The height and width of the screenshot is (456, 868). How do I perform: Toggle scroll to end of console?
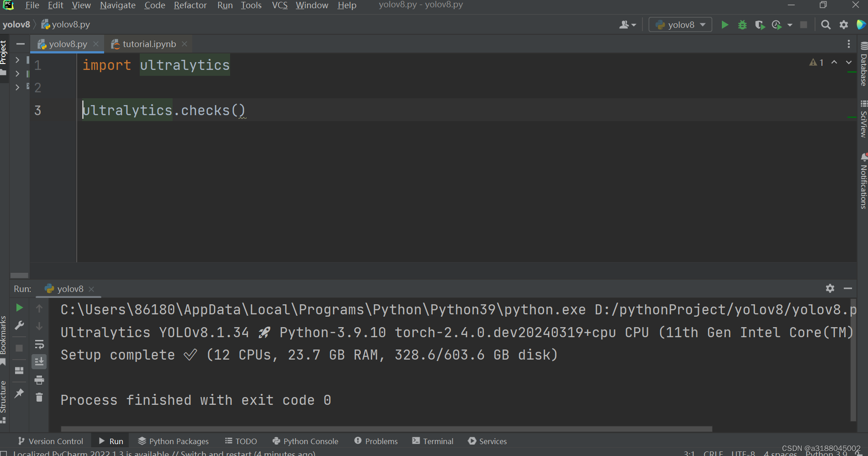(x=39, y=362)
